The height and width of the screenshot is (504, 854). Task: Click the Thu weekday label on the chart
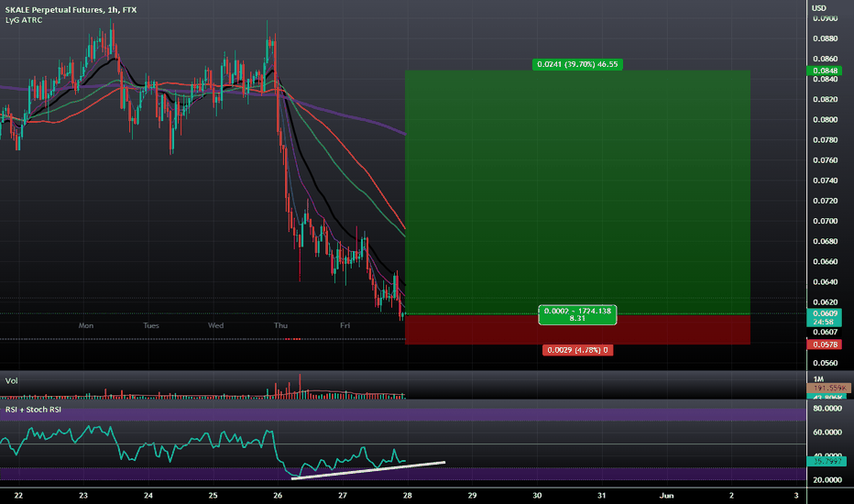280,325
